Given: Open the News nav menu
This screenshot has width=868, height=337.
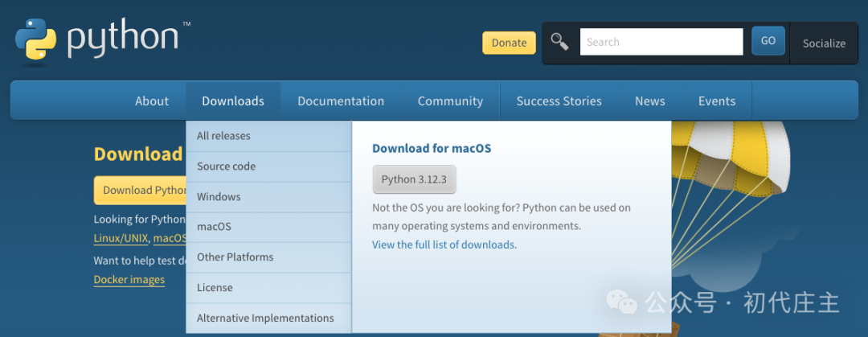Looking at the screenshot, I should (650, 101).
